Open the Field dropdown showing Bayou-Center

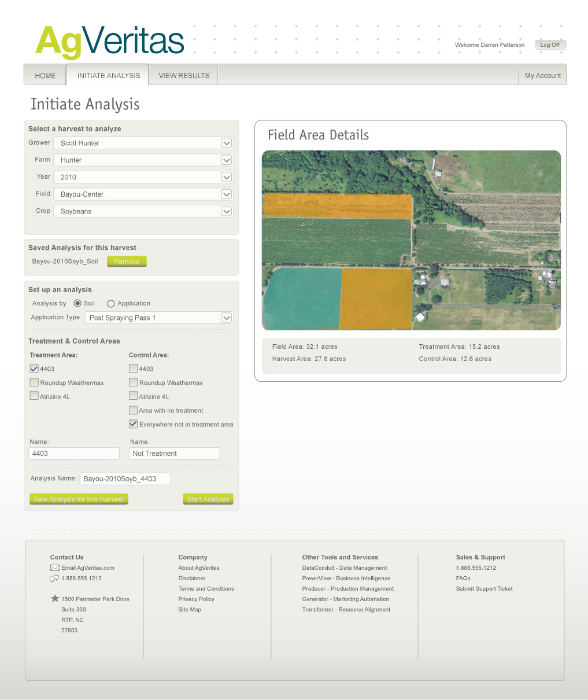coord(143,194)
